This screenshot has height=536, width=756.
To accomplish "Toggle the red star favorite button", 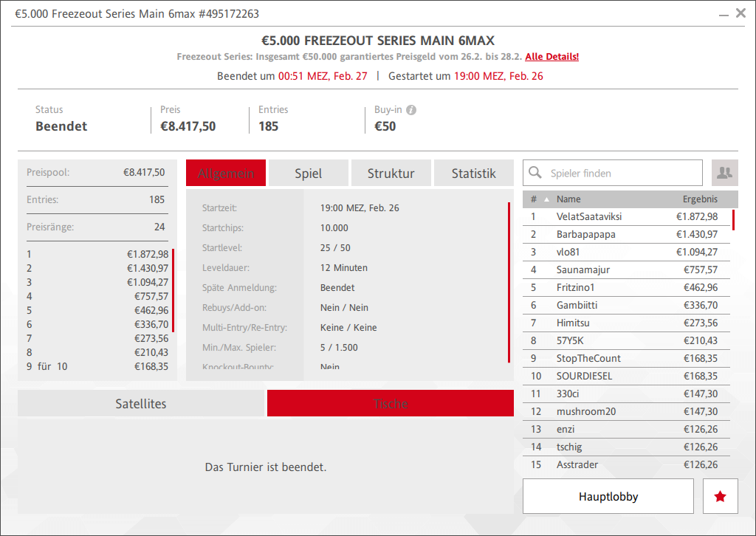I will pos(721,496).
